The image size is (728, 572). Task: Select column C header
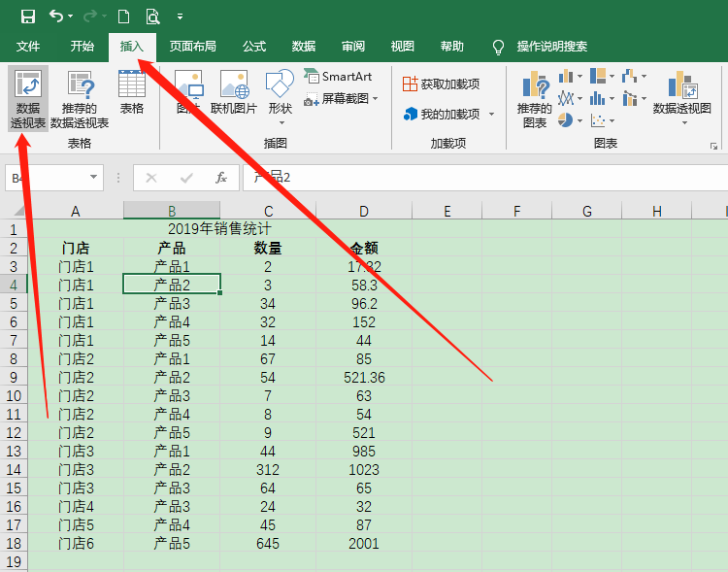pos(268,211)
